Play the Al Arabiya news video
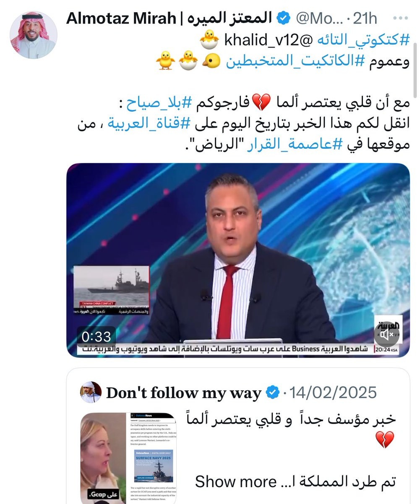The width and height of the screenshot is (420, 504). (x=238, y=260)
